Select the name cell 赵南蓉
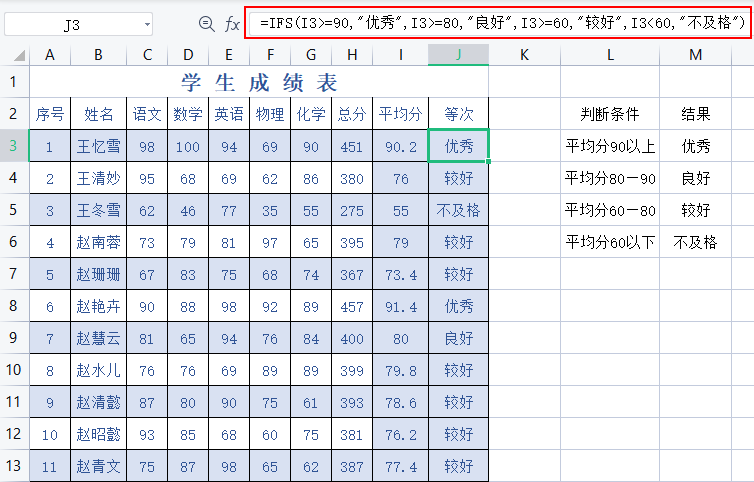Screen dimensions: 754x482 click(99, 242)
